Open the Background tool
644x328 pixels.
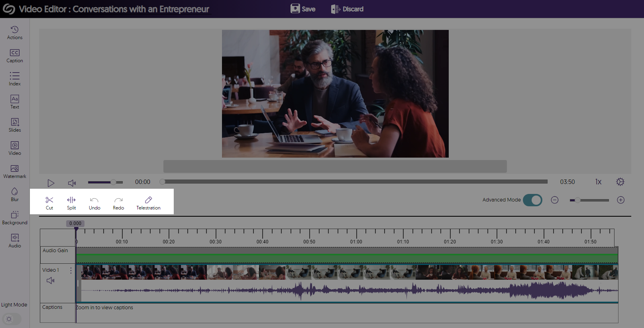(15, 218)
